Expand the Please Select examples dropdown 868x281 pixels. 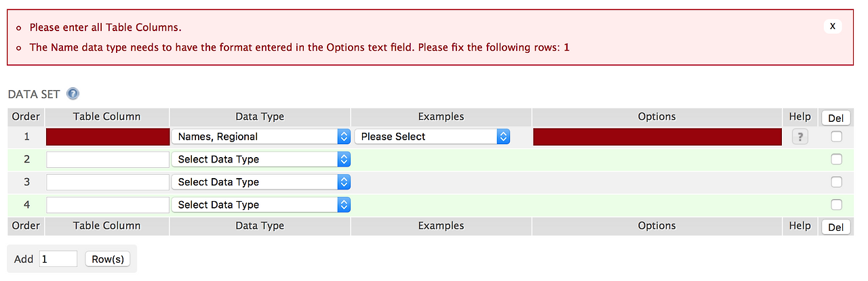(432, 137)
